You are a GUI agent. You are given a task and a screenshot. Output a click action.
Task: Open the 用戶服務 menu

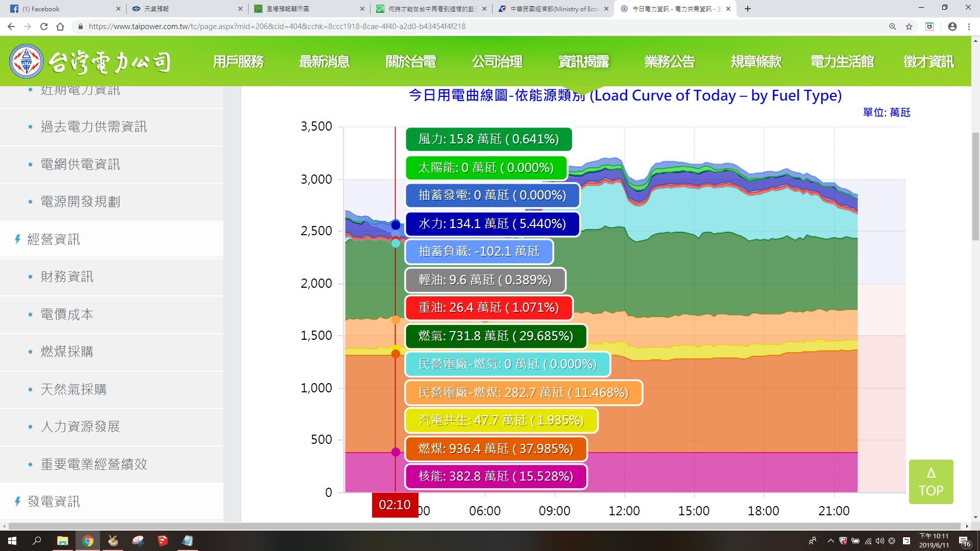point(238,62)
